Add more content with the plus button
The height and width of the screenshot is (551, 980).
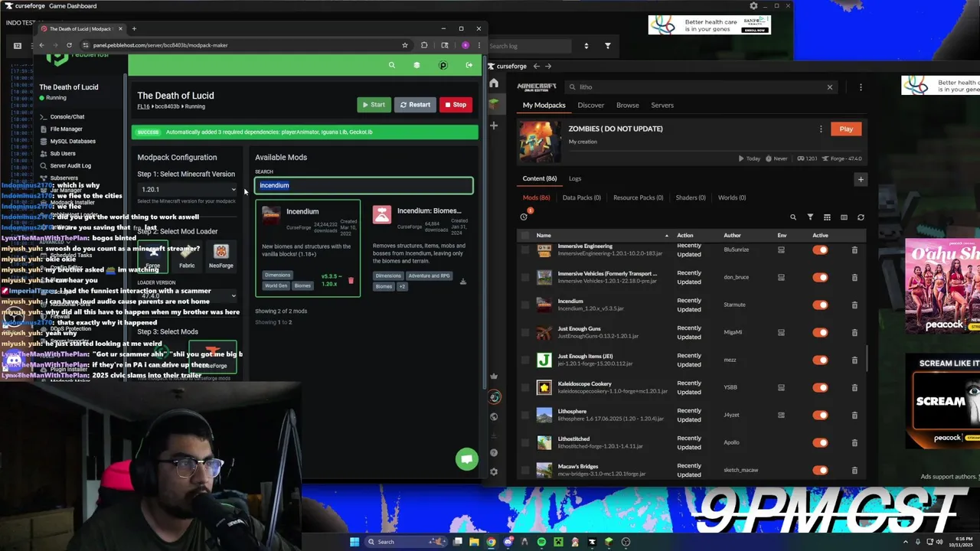click(x=861, y=180)
